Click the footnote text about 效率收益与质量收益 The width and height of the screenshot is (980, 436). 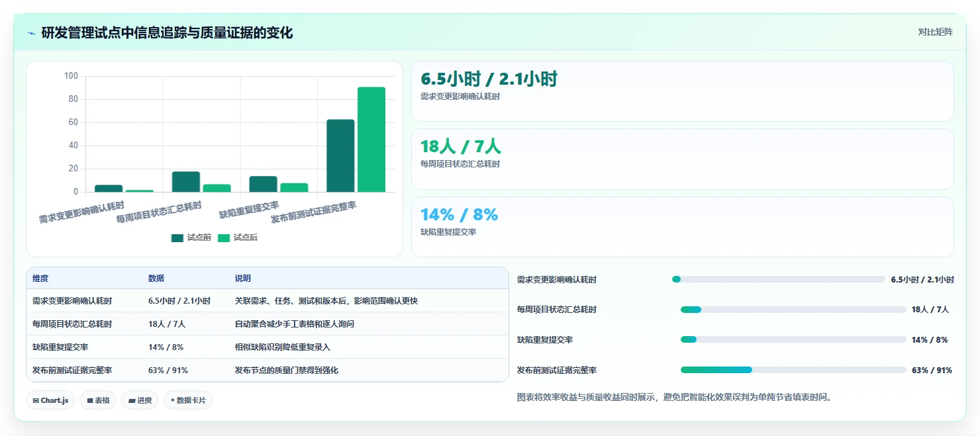click(674, 397)
